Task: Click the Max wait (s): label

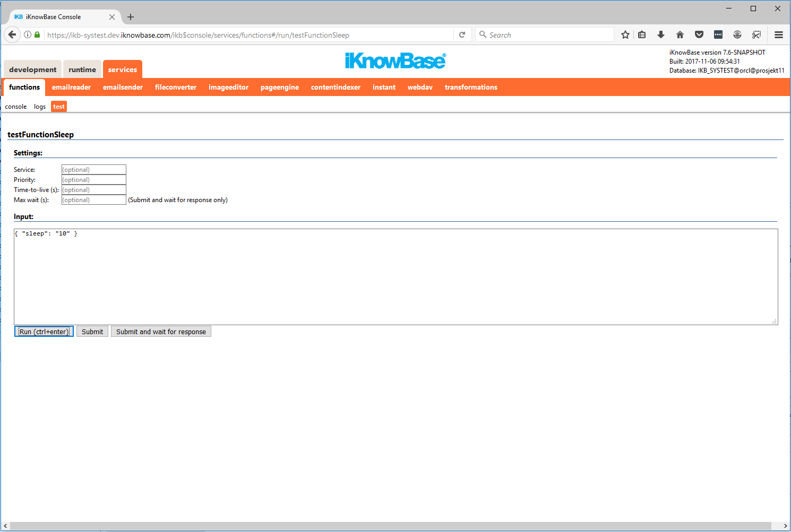Action: click(x=31, y=200)
